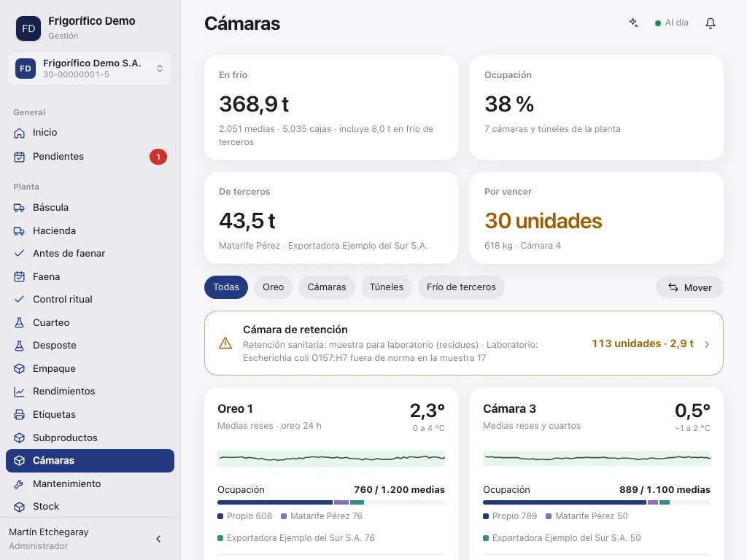The height and width of the screenshot is (560, 747).
Task: Click the Cámara de retención alert title
Action: [295, 330]
